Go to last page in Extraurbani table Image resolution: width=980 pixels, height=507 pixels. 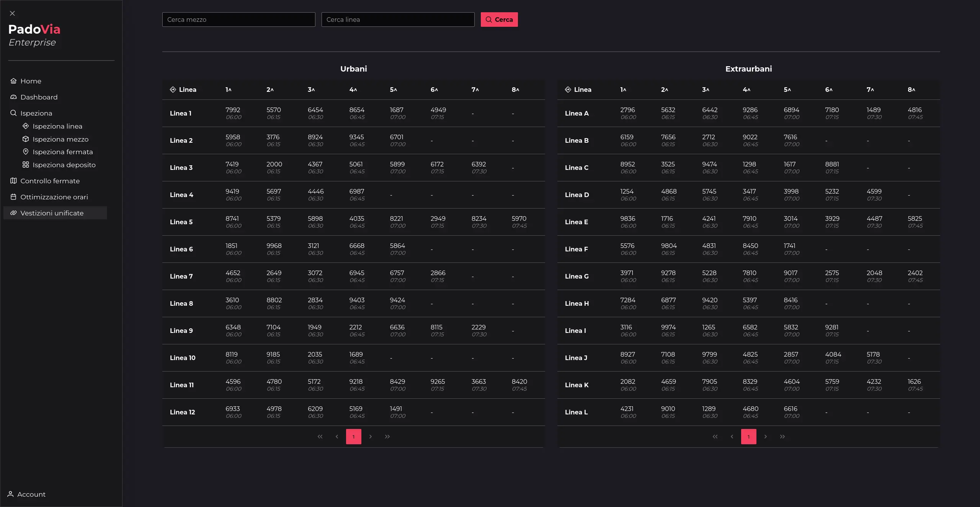coord(782,437)
